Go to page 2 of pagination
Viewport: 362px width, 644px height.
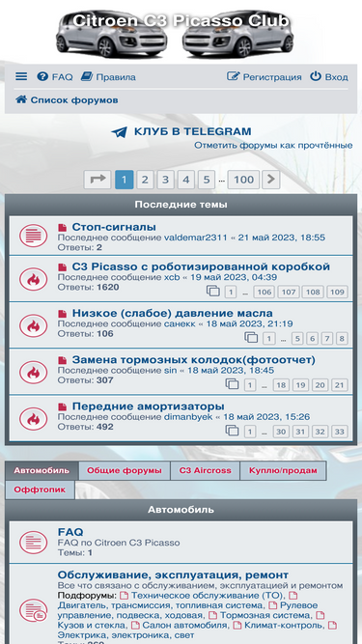tap(145, 180)
